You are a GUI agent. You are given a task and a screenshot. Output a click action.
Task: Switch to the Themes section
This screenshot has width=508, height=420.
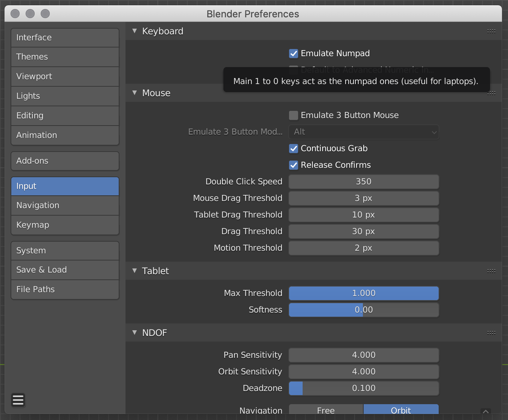pos(65,57)
